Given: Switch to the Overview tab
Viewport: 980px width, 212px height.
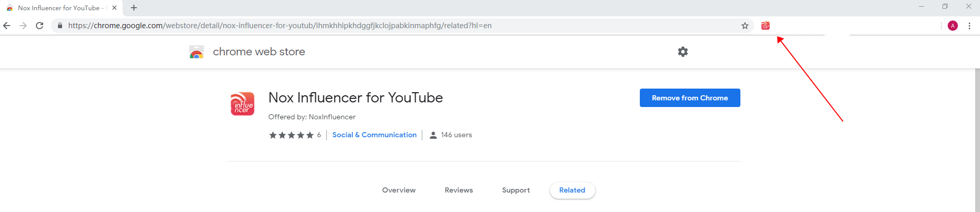Looking at the screenshot, I should (399, 190).
